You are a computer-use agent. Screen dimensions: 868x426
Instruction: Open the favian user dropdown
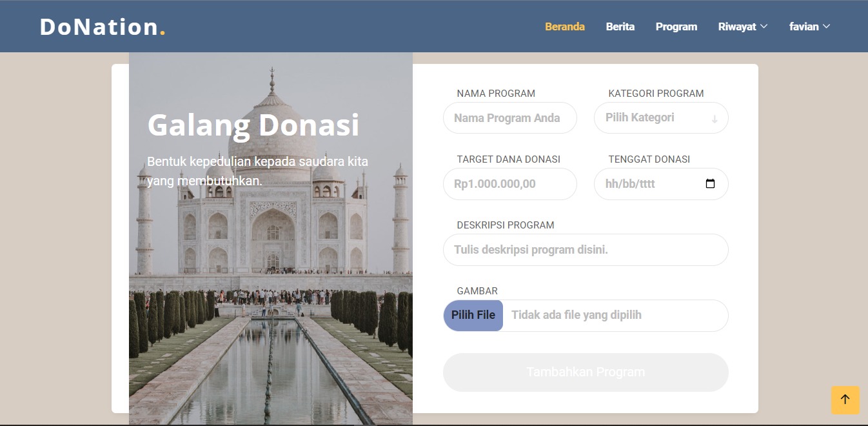point(809,26)
